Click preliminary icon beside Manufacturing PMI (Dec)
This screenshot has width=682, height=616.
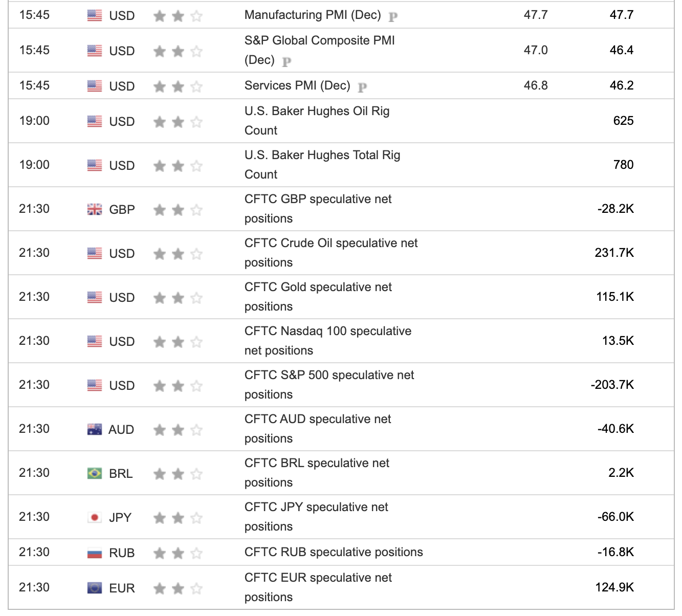(393, 17)
